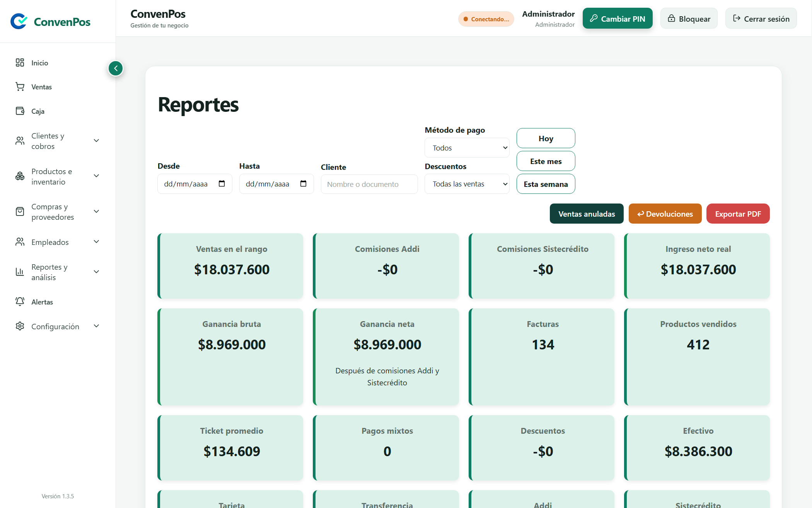Filter reports by Este mes
The height and width of the screenshot is (508, 812).
pyautogui.click(x=546, y=161)
